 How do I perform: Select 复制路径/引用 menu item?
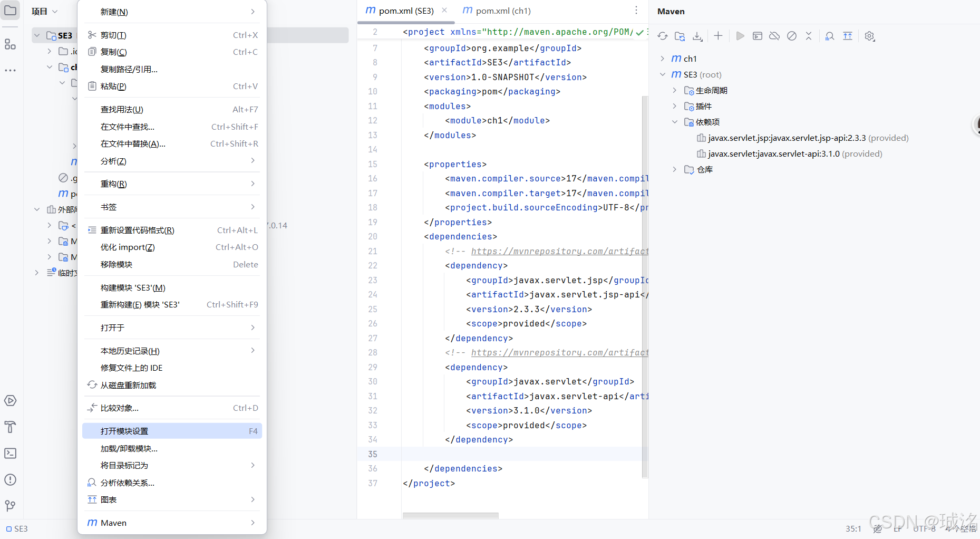(172, 69)
